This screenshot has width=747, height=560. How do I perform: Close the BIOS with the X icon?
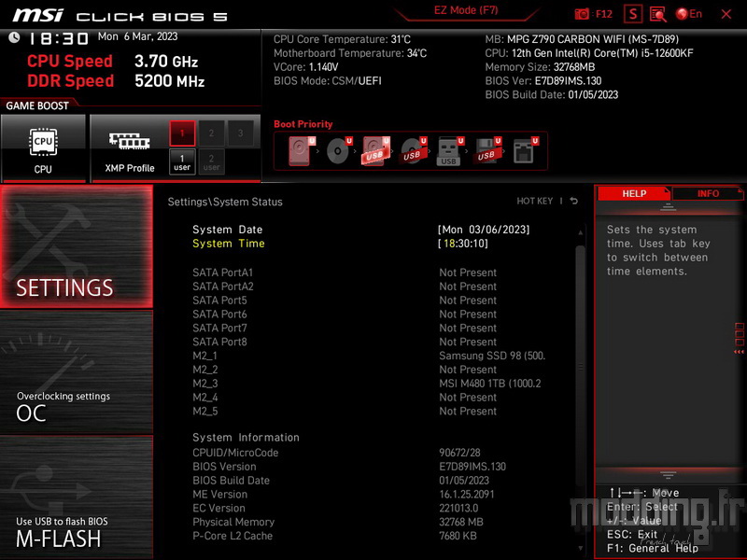click(726, 14)
